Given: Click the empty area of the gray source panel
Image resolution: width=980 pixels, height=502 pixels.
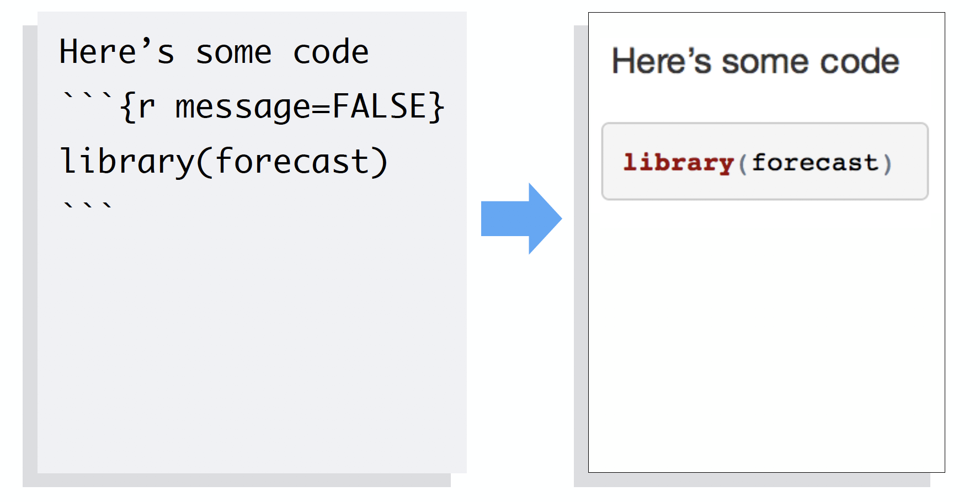Looking at the screenshot, I should 252,342.
